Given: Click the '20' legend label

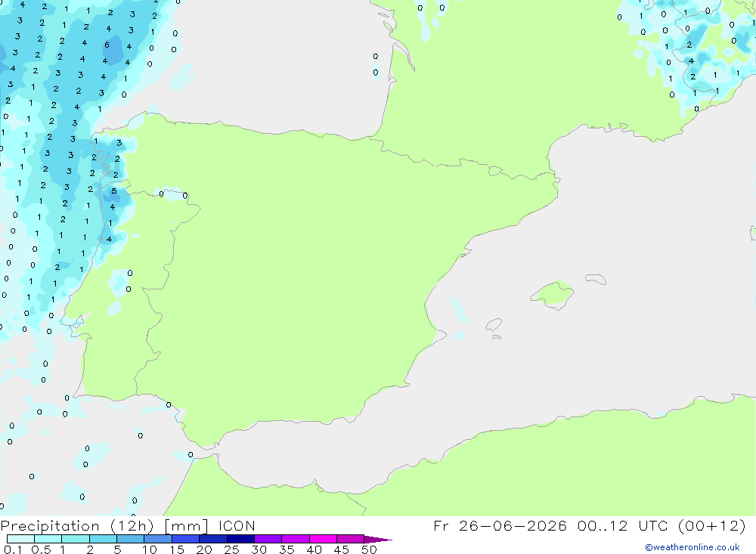Looking at the screenshot, I should pos(204,549).
